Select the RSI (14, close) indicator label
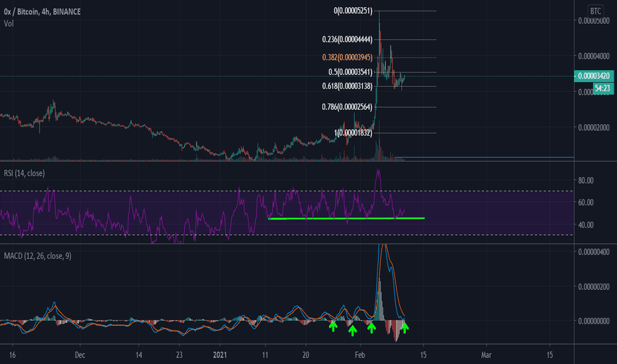The height and width of the screenshot is (364, 617). pyautogui.click(x=24, y=173)
